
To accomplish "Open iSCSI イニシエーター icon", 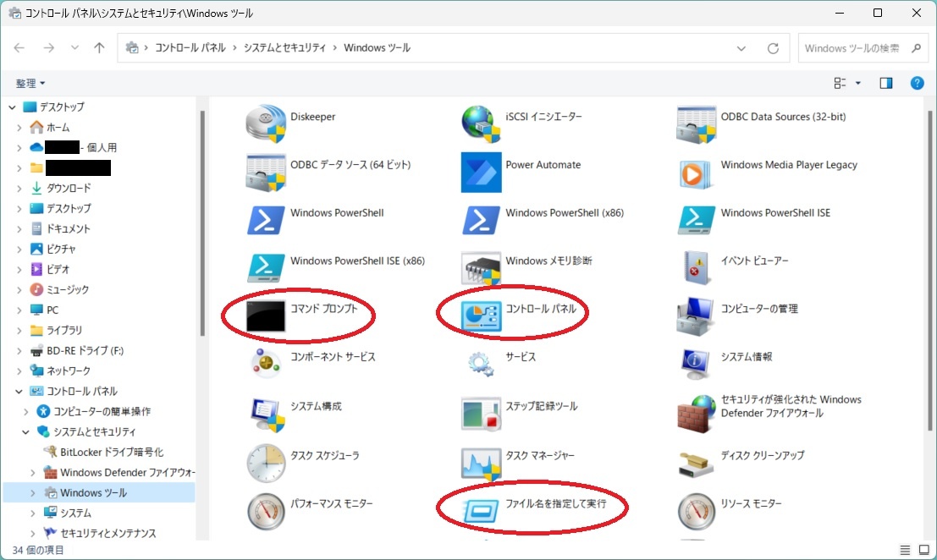I will point(481,124).
